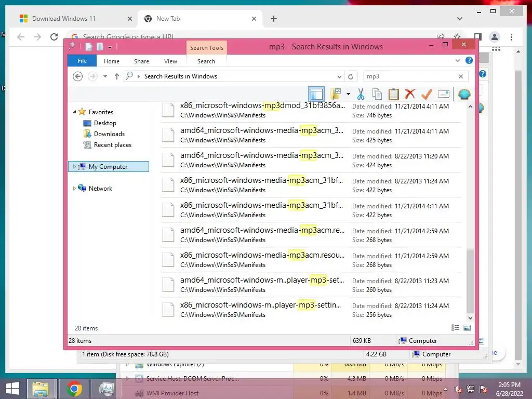Open the Chrome three-dot menu
Image resolution: width=532 pixels, height=399 pixels.
coord(511,37)
